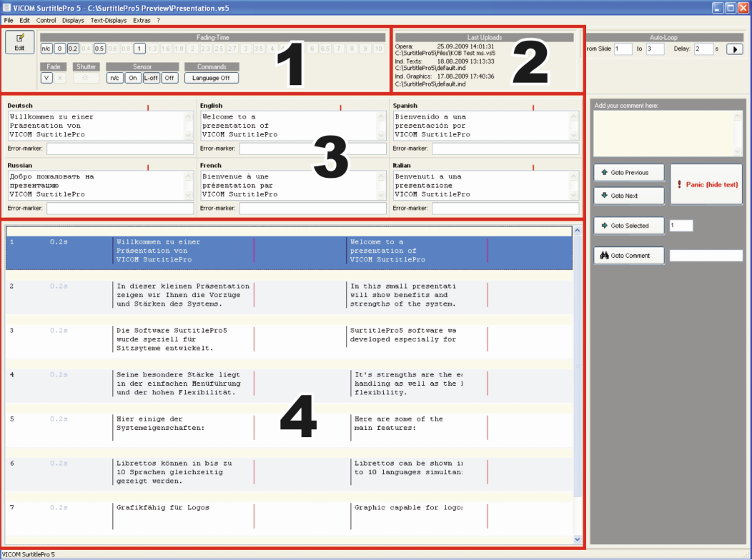
Task: Open the Text-Displays menu
Action: click(109, 21)
